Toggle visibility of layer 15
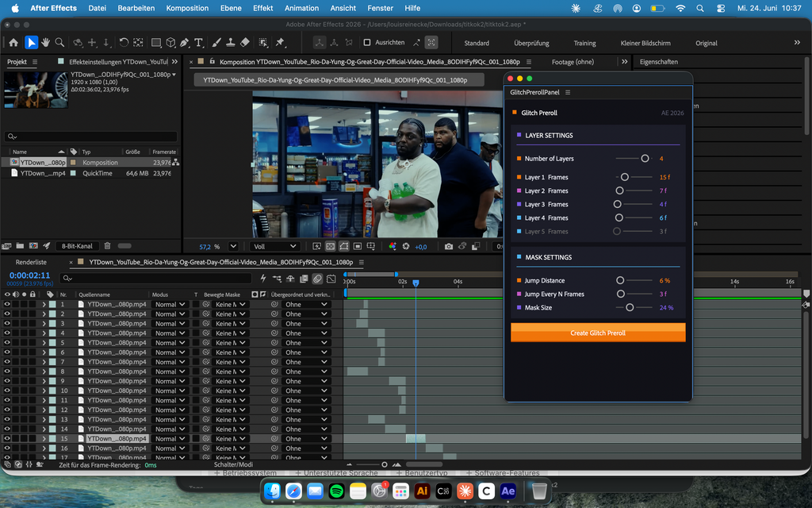Screen dimensions: 812x508 click(x=7, y=438)
